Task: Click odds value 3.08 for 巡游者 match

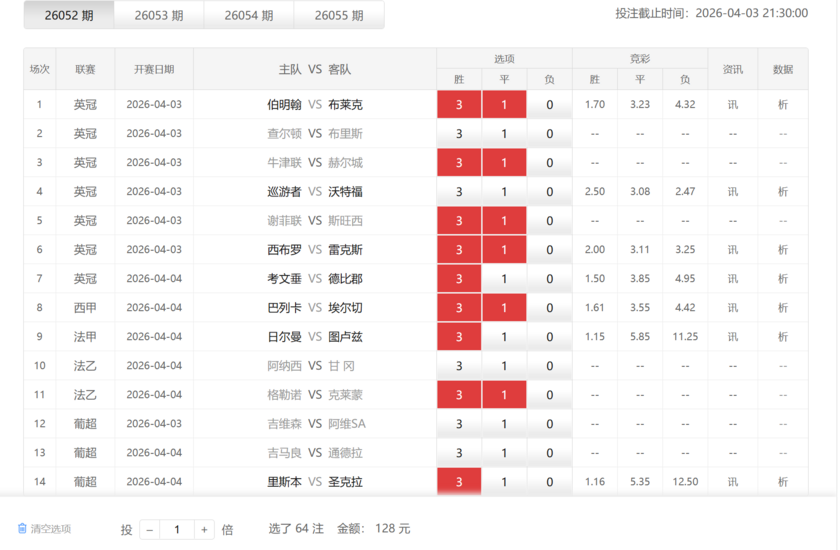Action: coord(640,192)
